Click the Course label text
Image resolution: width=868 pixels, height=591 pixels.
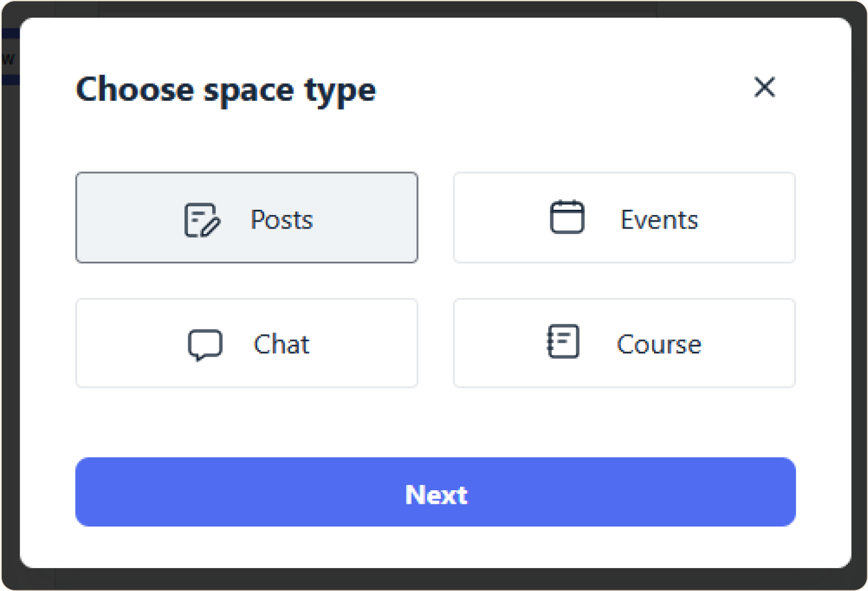click(x=658, y=344)
